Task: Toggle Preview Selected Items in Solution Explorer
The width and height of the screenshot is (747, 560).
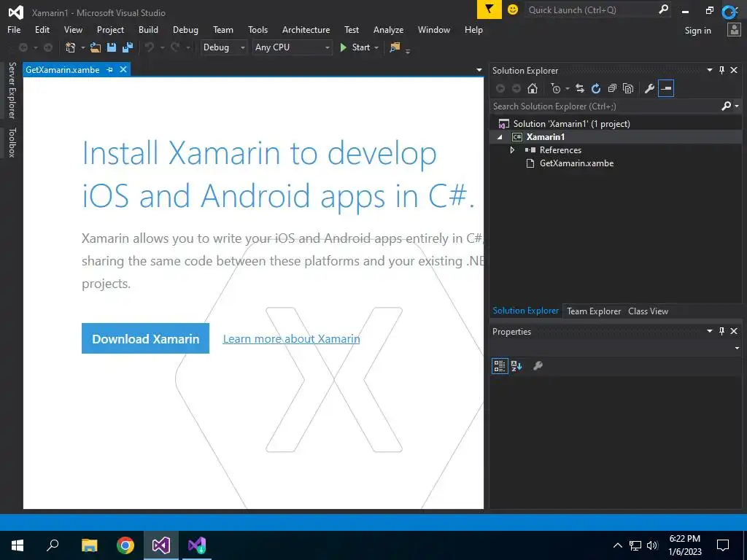Action: 665,88
